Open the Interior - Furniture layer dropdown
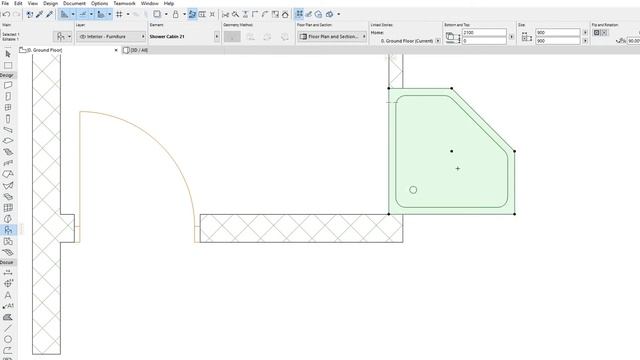640x360 pixels. pyautogui.click(x=111, y=37)
